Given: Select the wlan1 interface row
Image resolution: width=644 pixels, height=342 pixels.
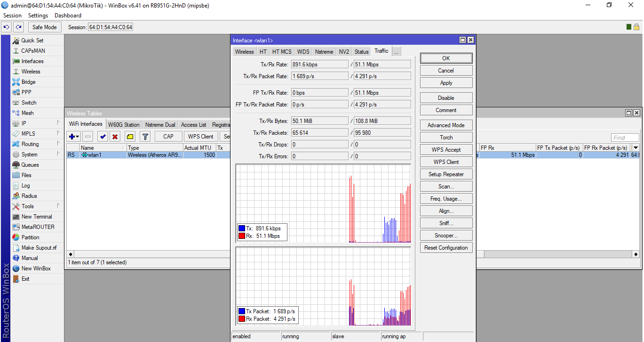Looking at the screenshot, I should click(95, 155).
